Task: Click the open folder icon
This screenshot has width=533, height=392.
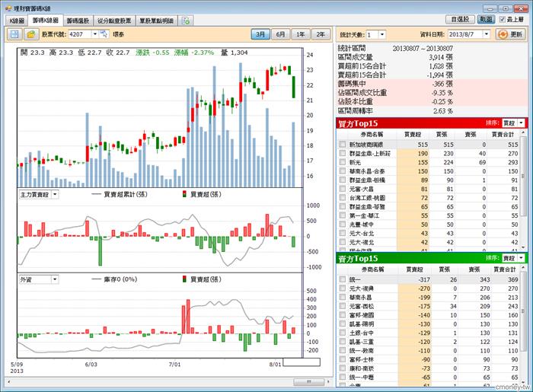Action: pos(31,34)
